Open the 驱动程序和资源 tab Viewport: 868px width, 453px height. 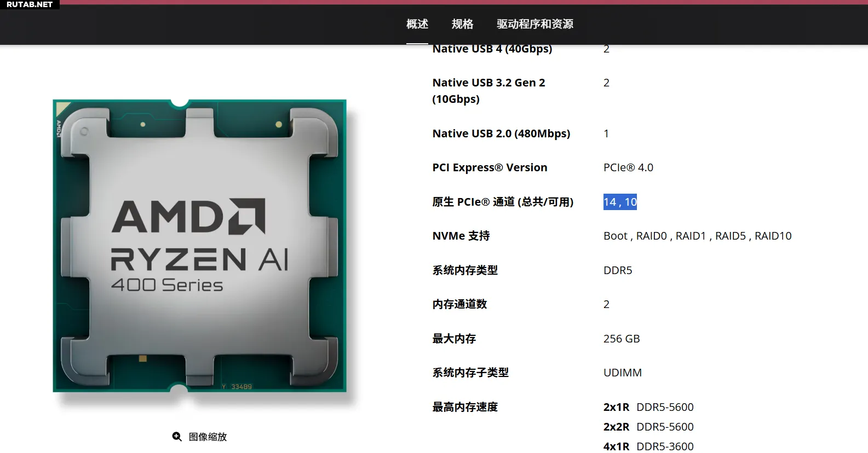coord(535,24)
